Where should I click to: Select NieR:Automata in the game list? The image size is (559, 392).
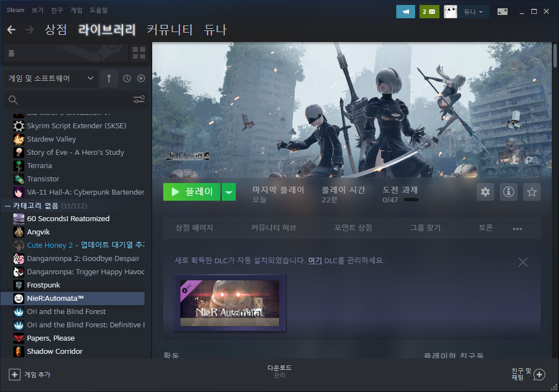pyautogui.click(x=73, y=299)
